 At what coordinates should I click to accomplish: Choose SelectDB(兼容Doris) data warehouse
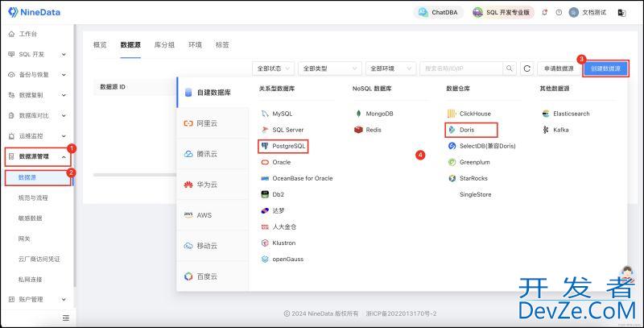pos(481,146)
